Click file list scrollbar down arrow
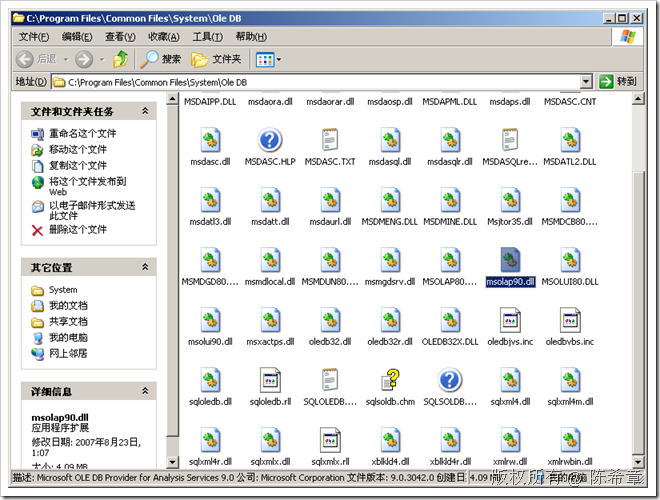Screen dimensions: 660x500 638,462
